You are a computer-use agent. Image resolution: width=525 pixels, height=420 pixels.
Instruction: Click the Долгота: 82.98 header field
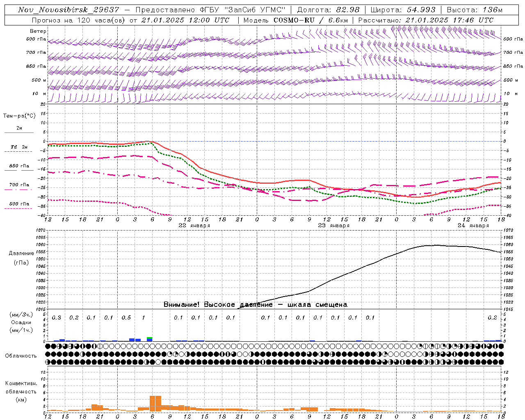click(x=328, y=10)
